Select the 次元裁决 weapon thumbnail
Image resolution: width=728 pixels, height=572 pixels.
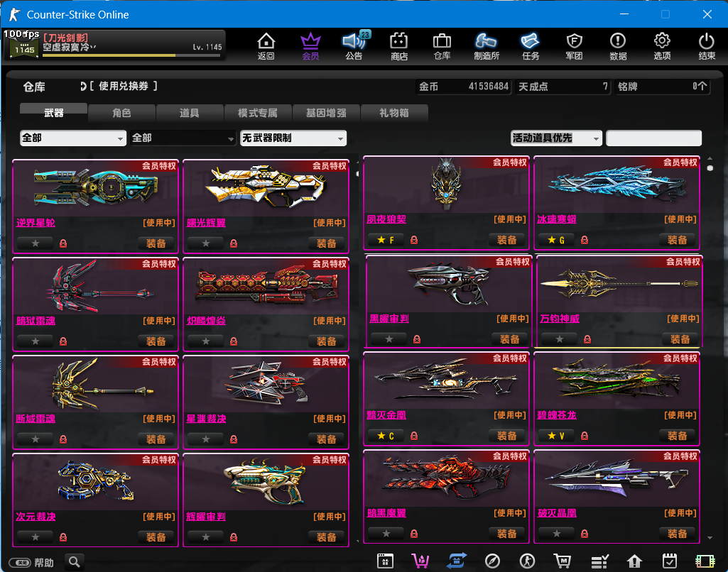tap(96, 483)
